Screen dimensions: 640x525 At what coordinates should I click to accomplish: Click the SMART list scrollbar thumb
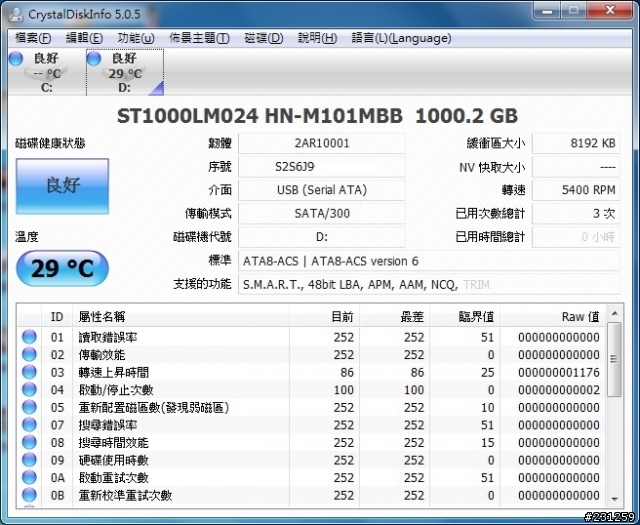[x=614, y=359]
